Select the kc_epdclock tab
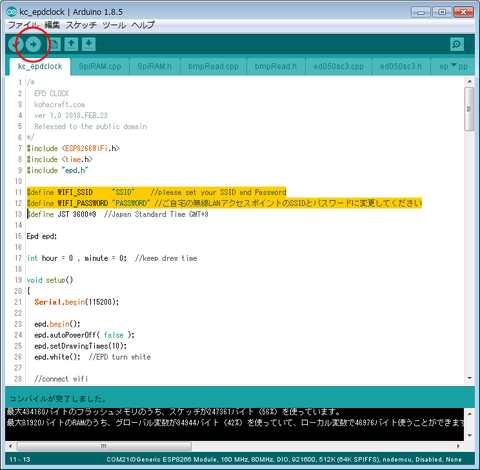480x470 pixels. click(40, 66)
